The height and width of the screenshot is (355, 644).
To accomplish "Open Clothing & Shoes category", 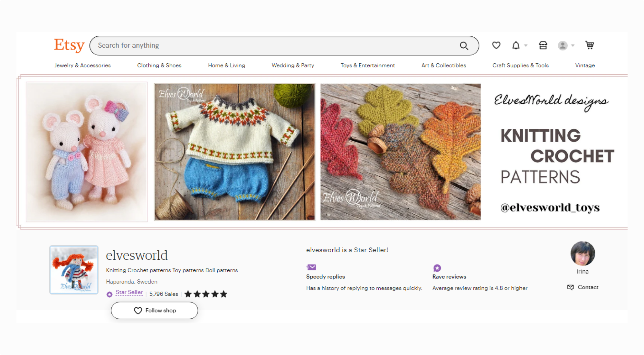I will pos(159,65).
